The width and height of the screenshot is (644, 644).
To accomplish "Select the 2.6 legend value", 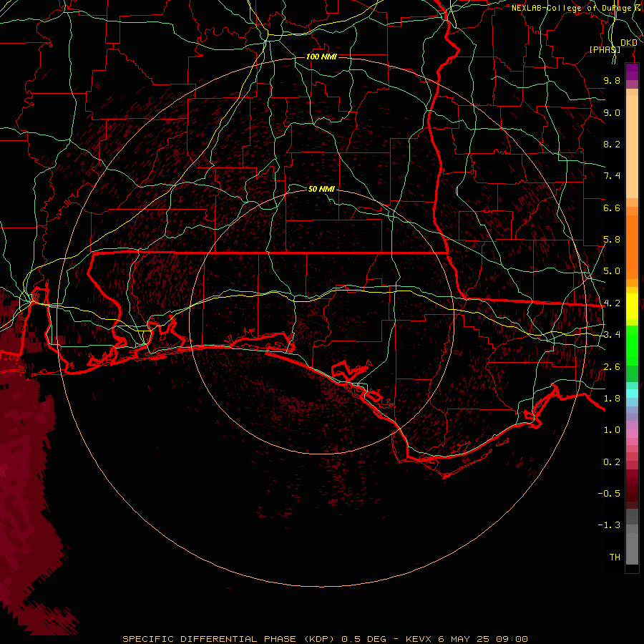I will [x=612, y=367].
